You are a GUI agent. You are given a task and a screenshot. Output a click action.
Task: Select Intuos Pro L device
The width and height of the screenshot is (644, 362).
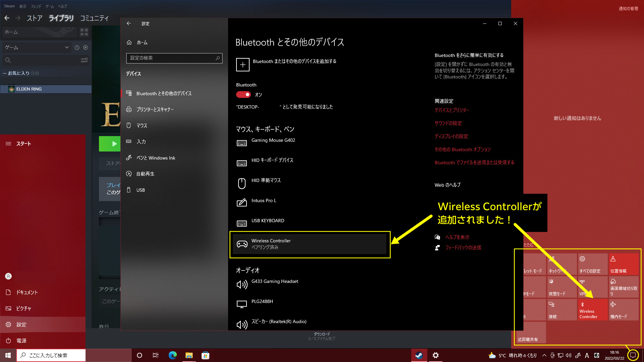point(264,201)
